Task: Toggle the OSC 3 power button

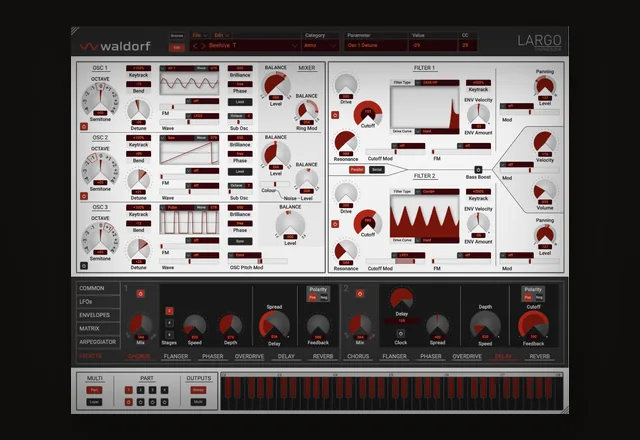Action: pos(84,266)
